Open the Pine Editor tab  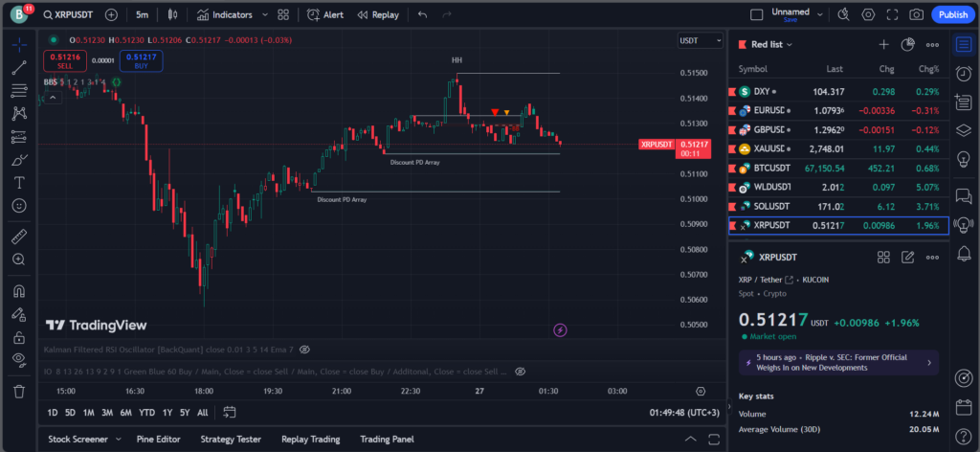pos(159,440)
